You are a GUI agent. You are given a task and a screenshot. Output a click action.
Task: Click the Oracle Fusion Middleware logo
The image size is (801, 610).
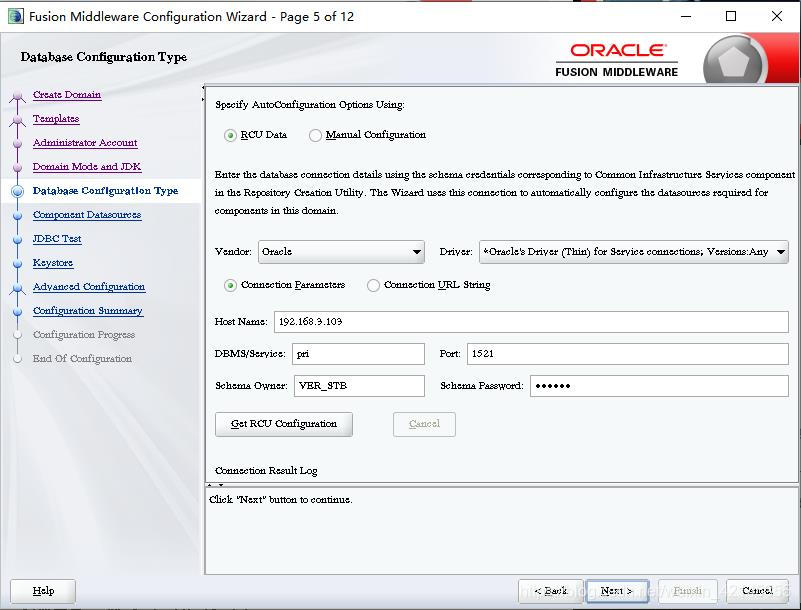pyautogui.click(x=617, y=60)
